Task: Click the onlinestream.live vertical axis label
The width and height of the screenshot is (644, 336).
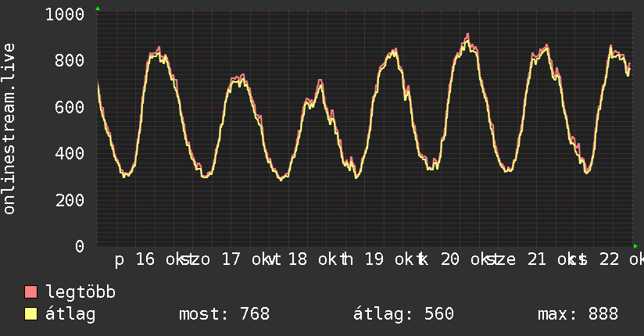Action: click(x=9, y=129)
